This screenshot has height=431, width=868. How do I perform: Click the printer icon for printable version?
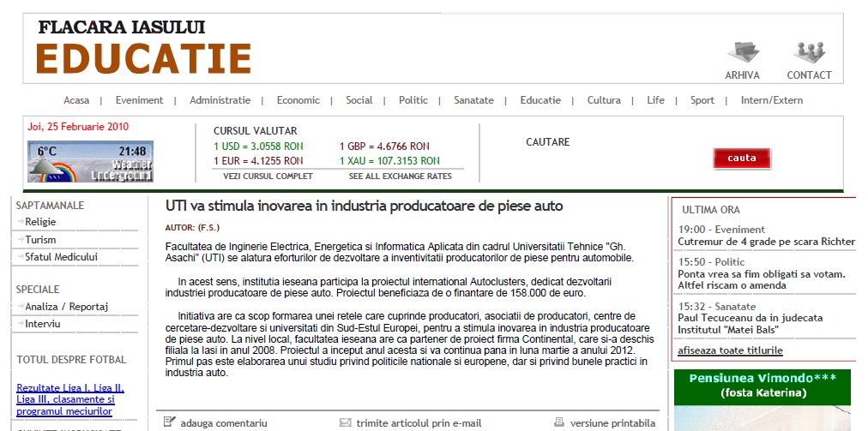[559, 422]
